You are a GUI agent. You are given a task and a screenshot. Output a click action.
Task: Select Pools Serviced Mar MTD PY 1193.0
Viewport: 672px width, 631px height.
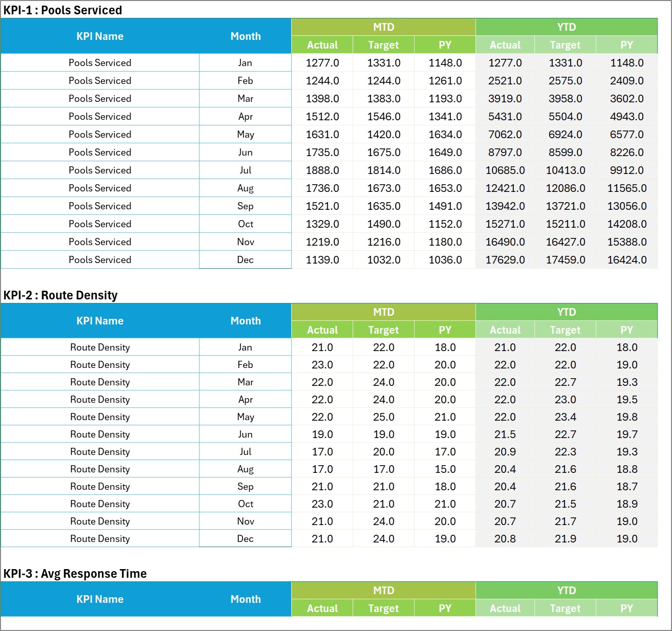click(x=445, y=99)
